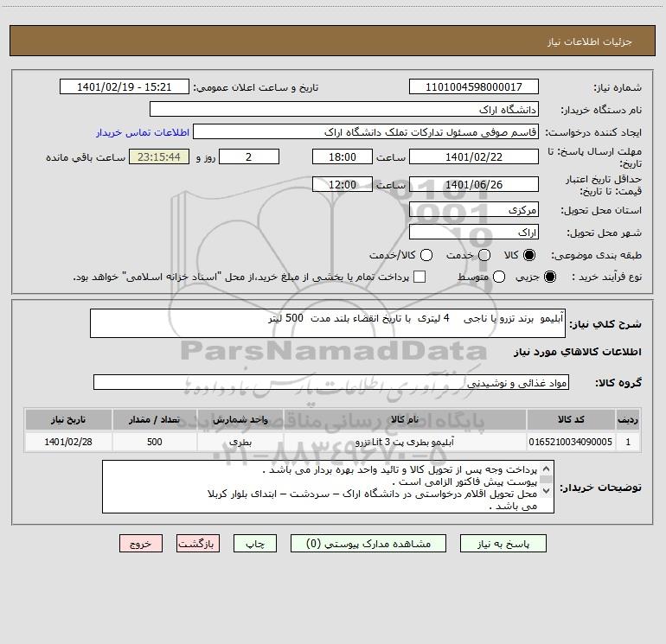Click the buyer organization field دانشگاه اراک
This screenshot has width=666, height=644.
pos(344,110)
